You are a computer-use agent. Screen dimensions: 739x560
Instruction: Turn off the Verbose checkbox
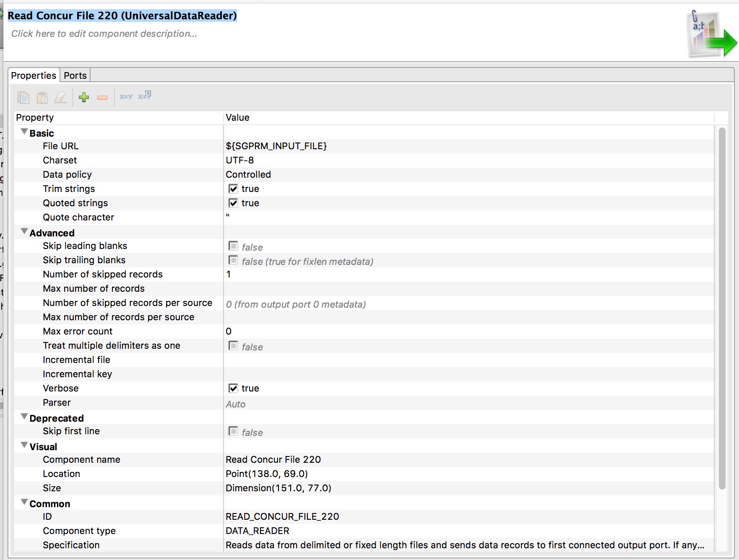pyautogui.click(x=234, y=388)
